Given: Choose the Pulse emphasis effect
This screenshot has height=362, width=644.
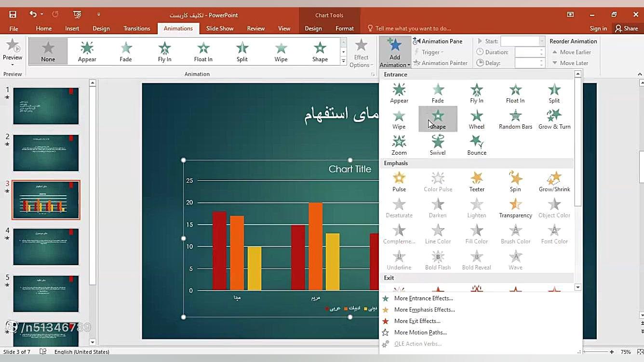Looking at the screenshot, I should tap(399, 182).
